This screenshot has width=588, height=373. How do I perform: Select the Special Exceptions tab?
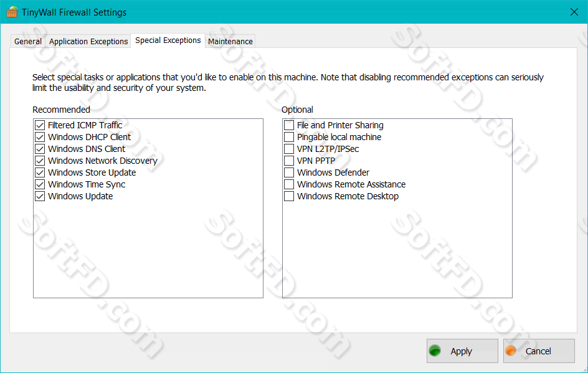click(168, 40)
